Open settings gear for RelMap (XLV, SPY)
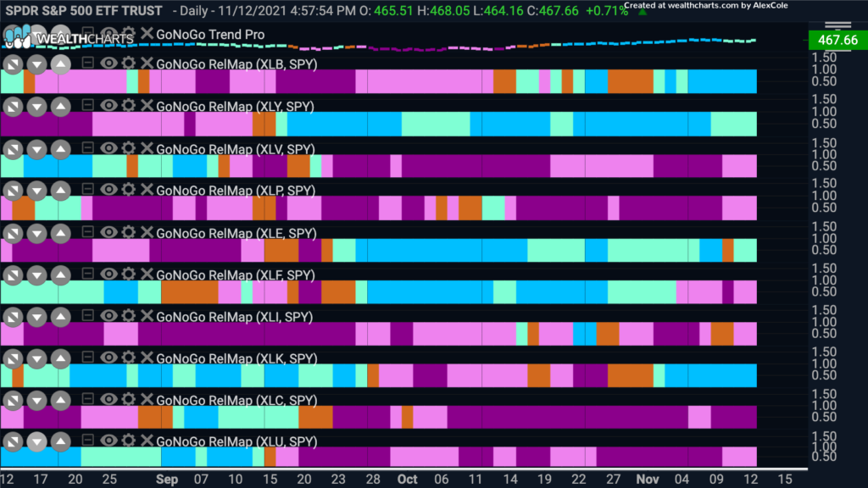This screenshot has height=488, width=868. pyautogui.click(x=128, y=147)
